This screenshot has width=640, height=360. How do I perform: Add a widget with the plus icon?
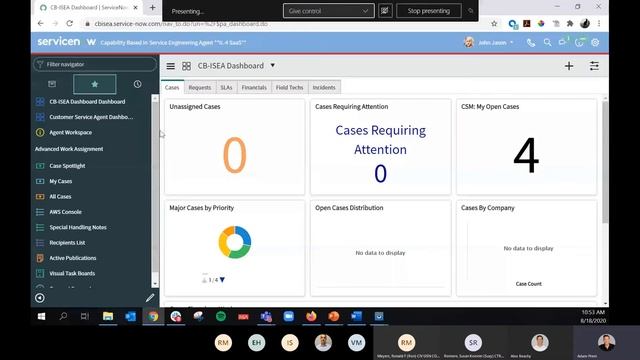[569, 66]
